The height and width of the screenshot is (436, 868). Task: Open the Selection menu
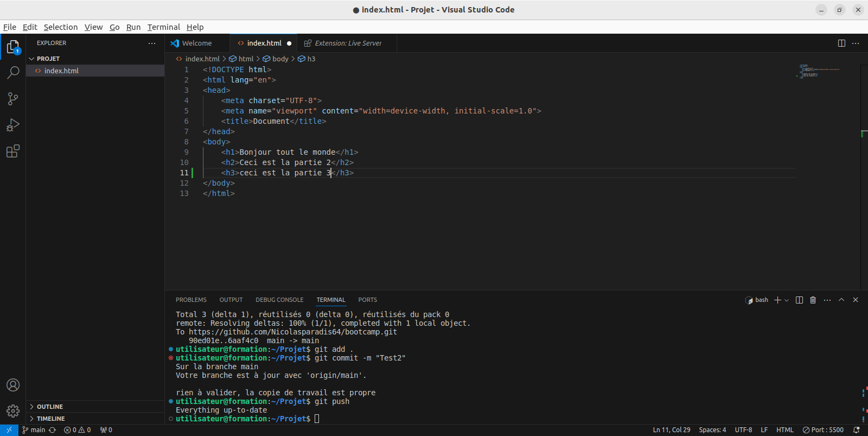[61, 27]
